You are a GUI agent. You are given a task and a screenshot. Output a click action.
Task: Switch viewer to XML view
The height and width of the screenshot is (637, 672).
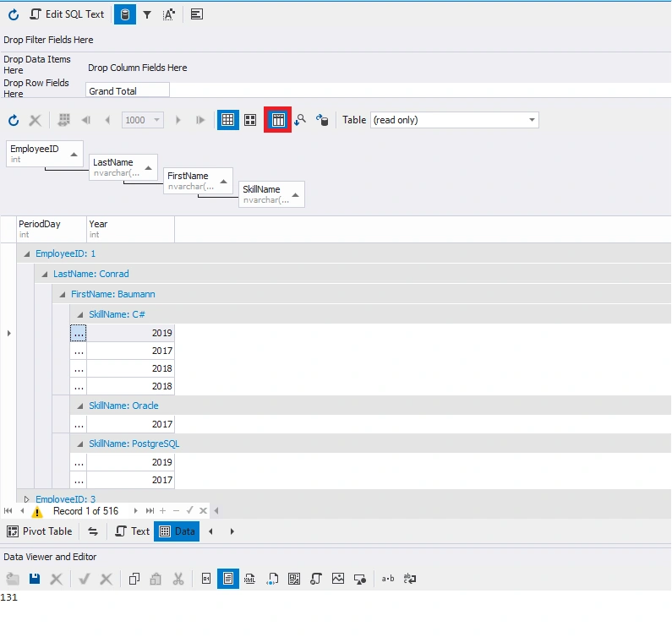(250, 580)
